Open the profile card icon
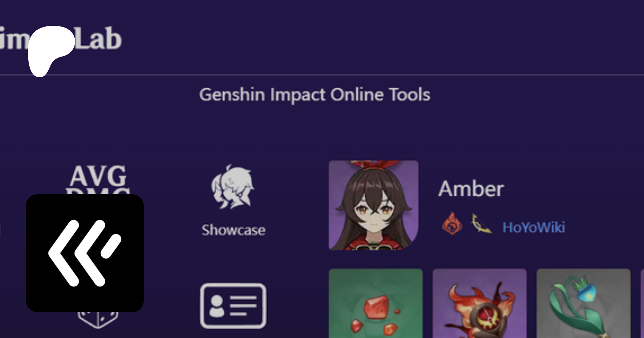 233,306
